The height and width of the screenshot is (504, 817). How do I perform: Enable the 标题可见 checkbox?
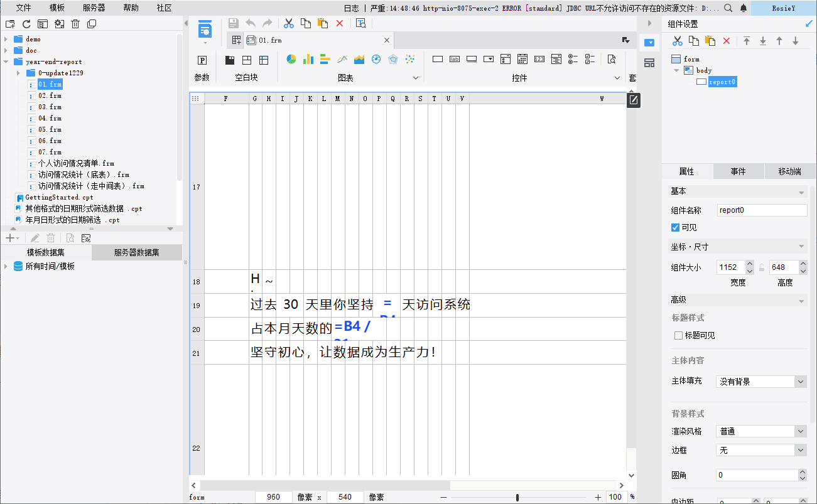[678, 335]
